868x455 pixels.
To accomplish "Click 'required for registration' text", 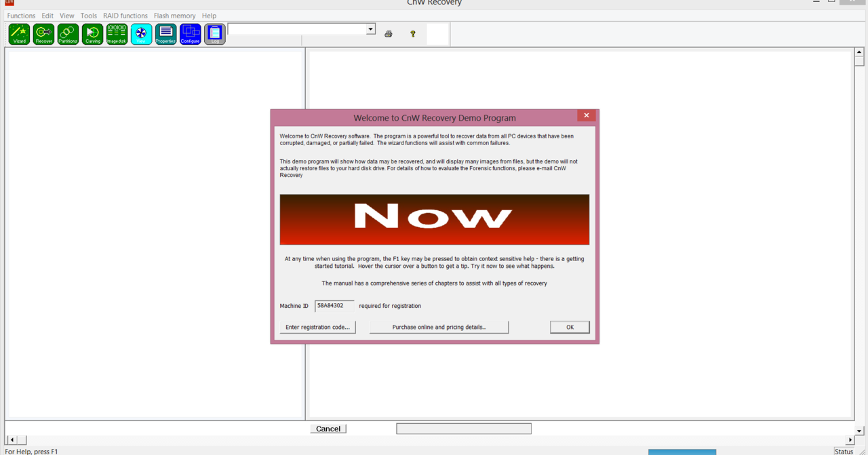I will click(x=390, y=306).
